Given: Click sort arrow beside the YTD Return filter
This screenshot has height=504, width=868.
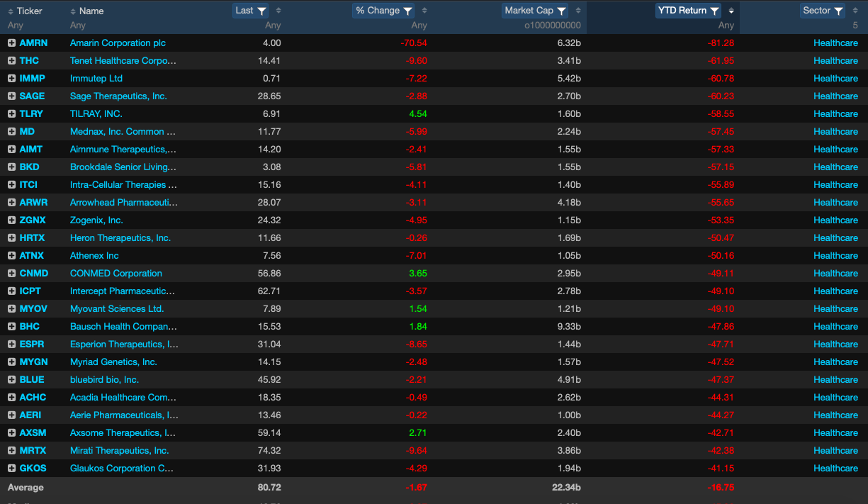Looking at the screenshot, I should (x=731, y=11).
